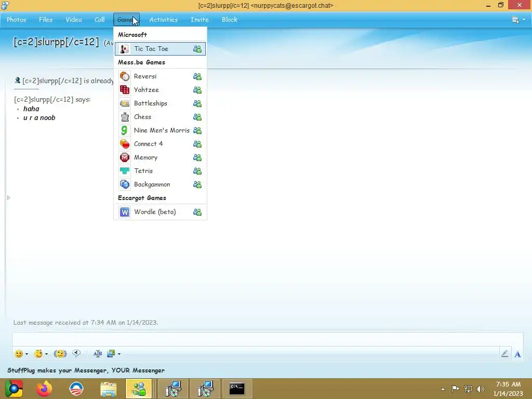Screen dimensions: 532x399
Task: Show hidden system tray icons arrow
Action: click(x=443, y=389)
